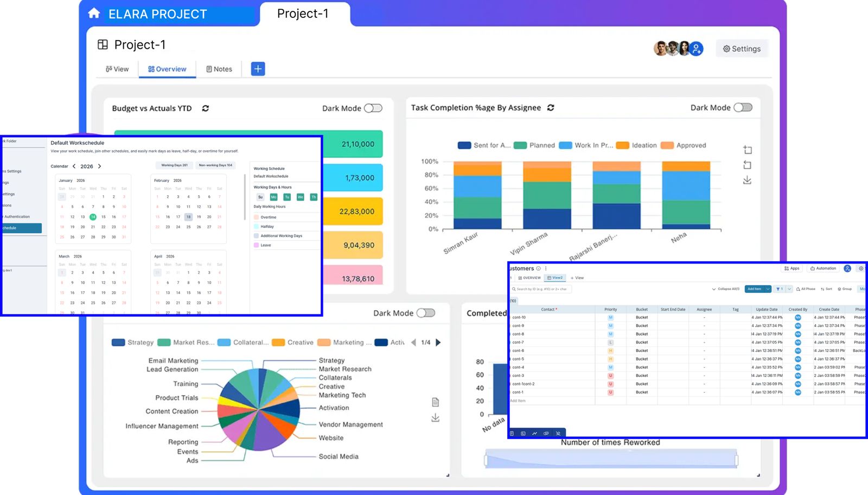
Task: Click the Add Item button
Action: (x=756, y=289)
